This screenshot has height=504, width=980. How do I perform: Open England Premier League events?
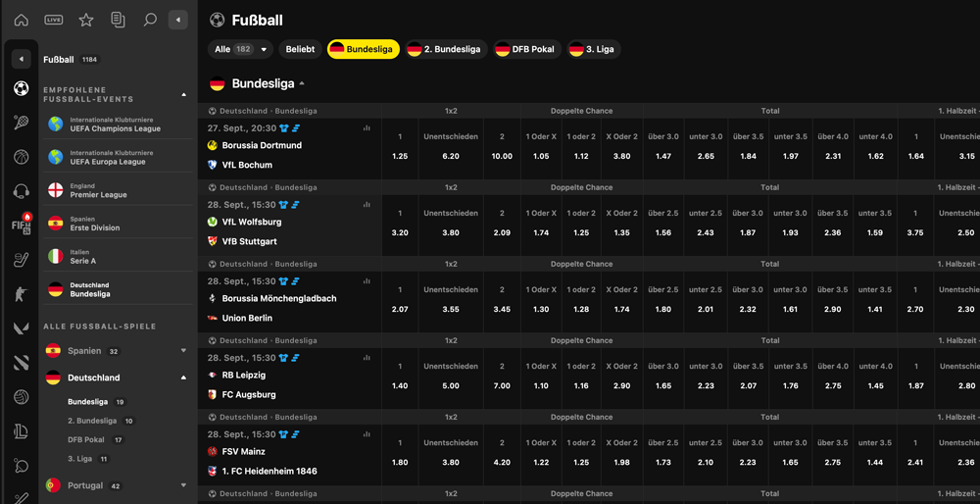[118, 191]
